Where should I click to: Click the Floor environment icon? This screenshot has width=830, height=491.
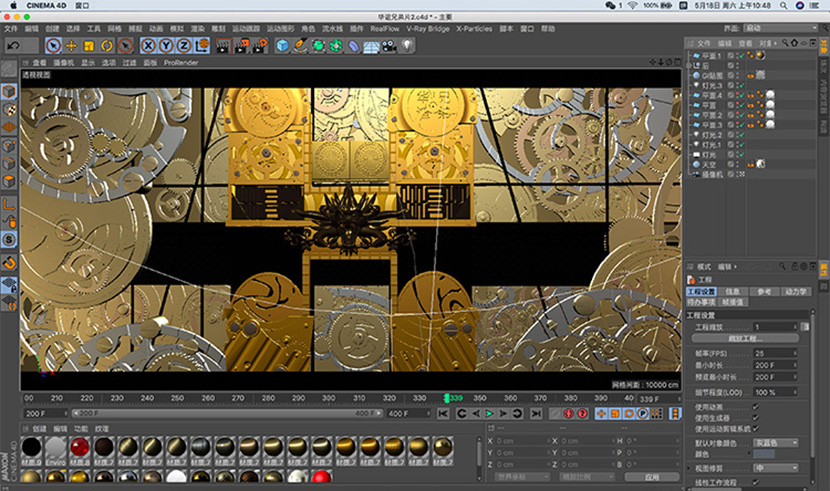click(371, 46)
